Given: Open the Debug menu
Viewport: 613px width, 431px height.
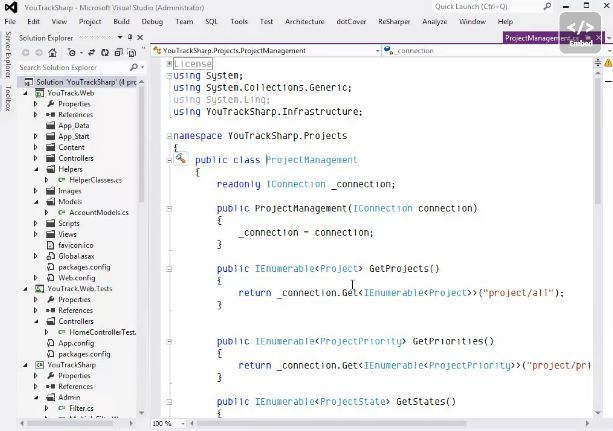Looking at the screenshot, I should click(x=152, y=22).
